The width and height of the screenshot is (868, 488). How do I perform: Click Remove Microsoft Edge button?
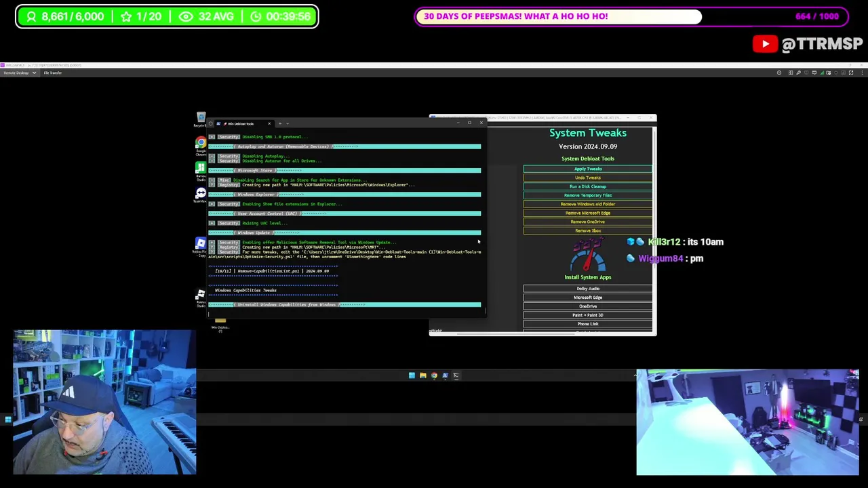(588, 213)
